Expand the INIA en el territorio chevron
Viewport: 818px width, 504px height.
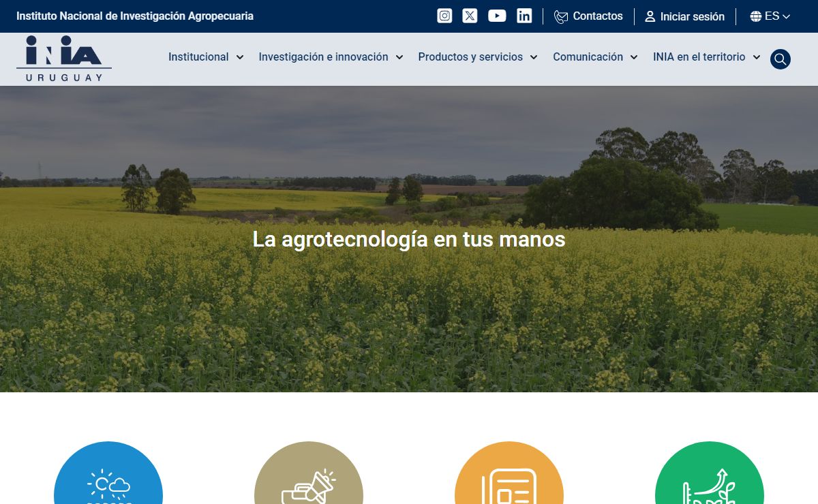[x=757, y=57]
